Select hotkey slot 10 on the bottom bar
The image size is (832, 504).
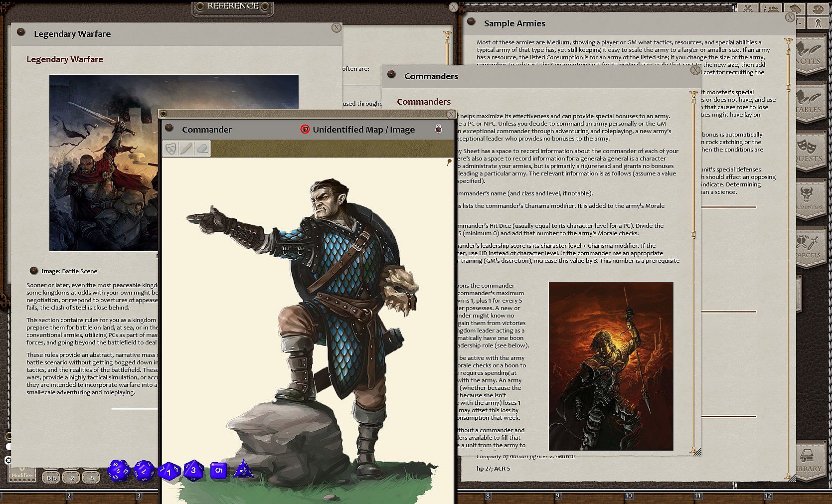click(628, 496)
